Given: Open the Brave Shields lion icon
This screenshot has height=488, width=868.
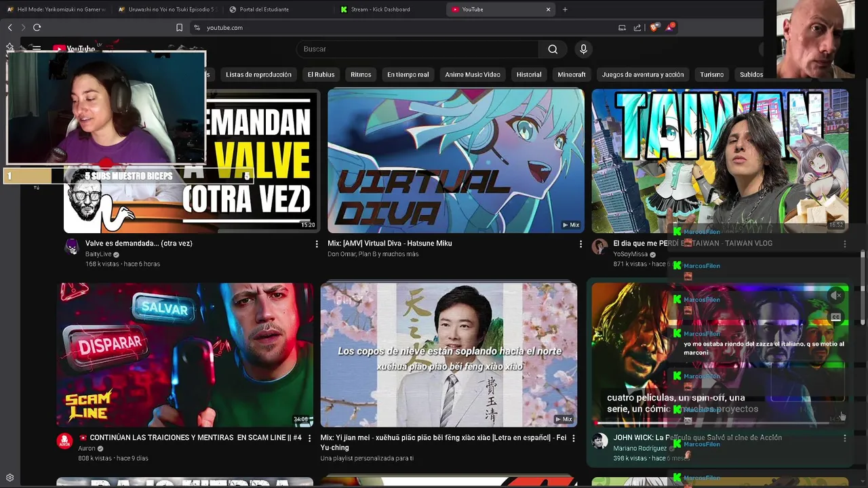Looking at the screenshot, I should [654, 27].
